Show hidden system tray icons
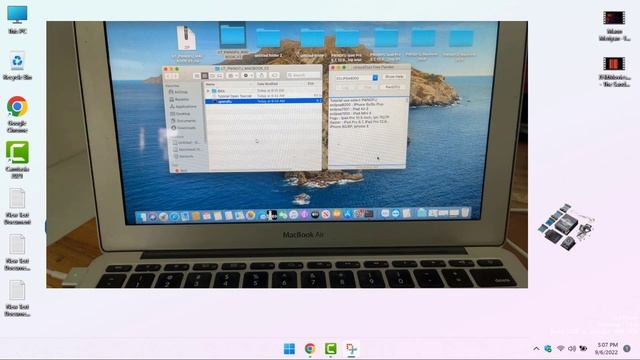This screenshot has width=640, height=360. (x=536, y=349)
